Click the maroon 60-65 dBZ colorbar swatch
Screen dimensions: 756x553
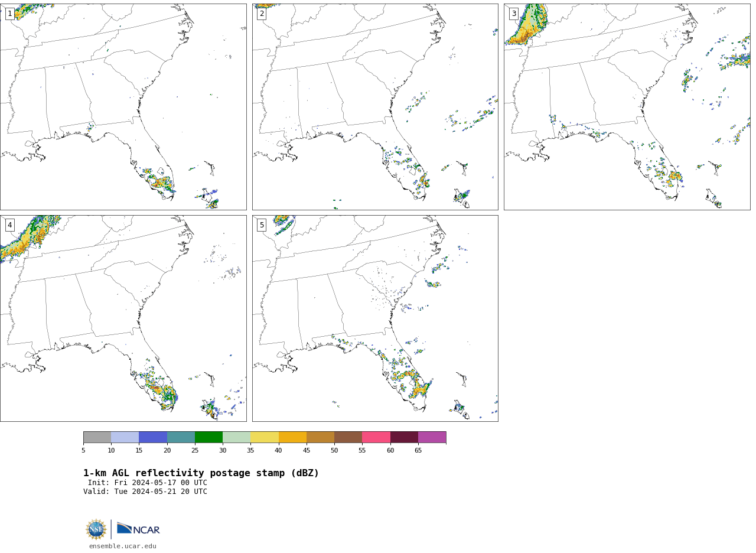click(x=404, y=437)
